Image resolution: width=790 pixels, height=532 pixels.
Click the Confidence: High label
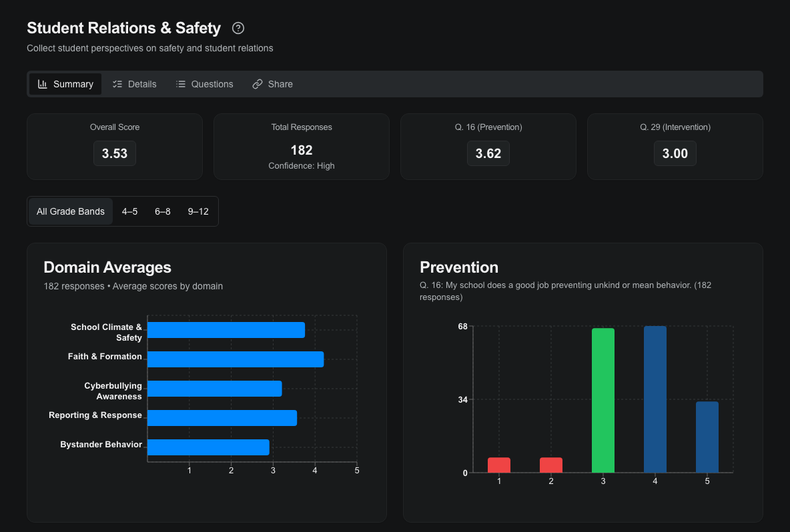302,165
